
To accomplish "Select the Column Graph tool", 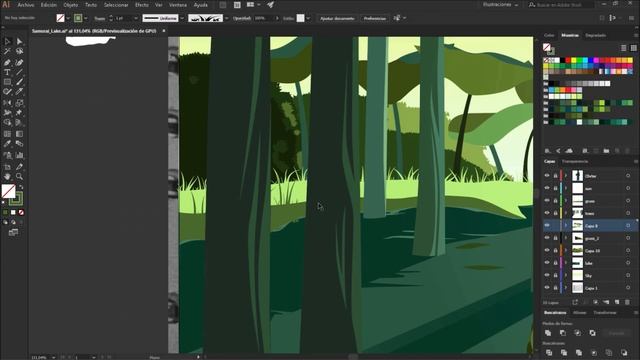I will (19, 155).
